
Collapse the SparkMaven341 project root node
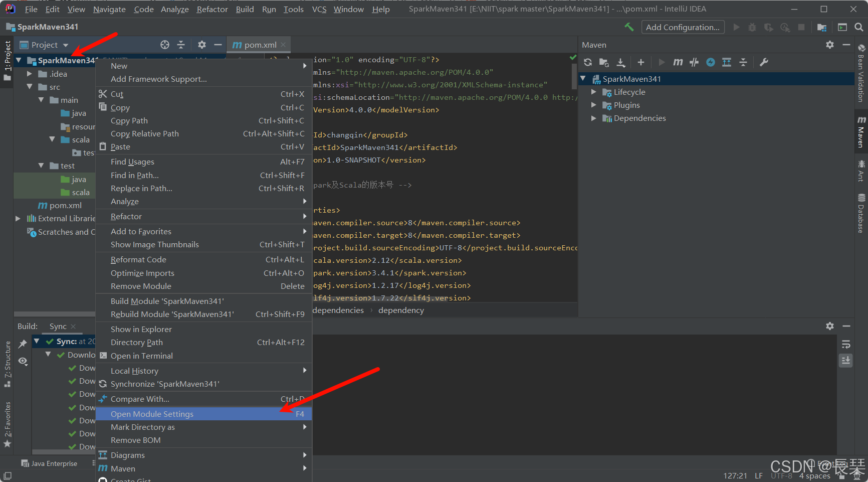pyautogui.click(x=19, y=60)
